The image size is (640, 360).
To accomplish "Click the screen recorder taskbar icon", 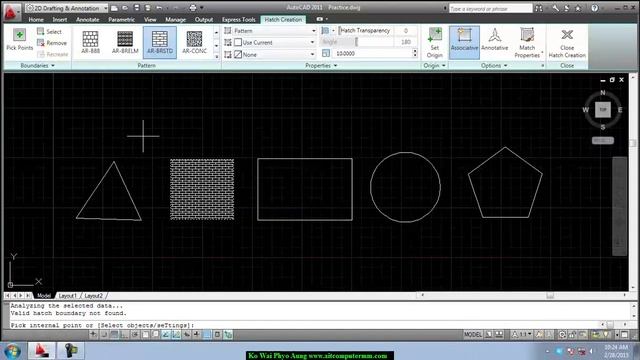I will (x=70, y=351).
